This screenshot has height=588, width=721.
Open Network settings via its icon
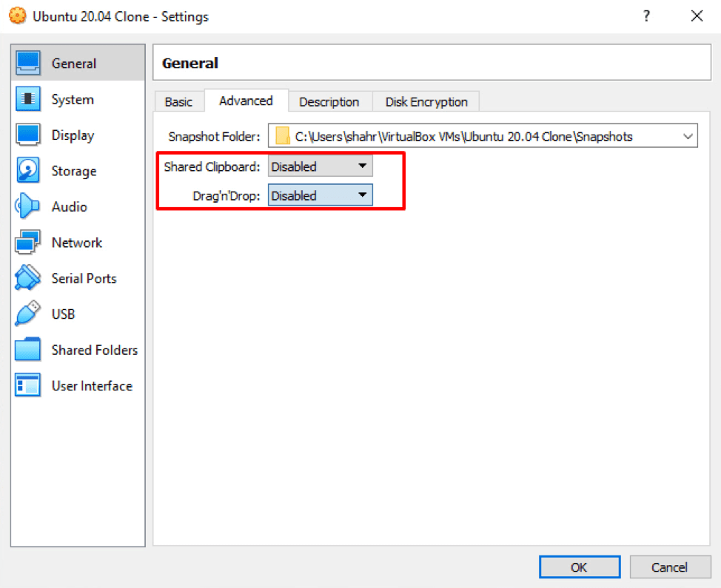click(x=27, y=242)
